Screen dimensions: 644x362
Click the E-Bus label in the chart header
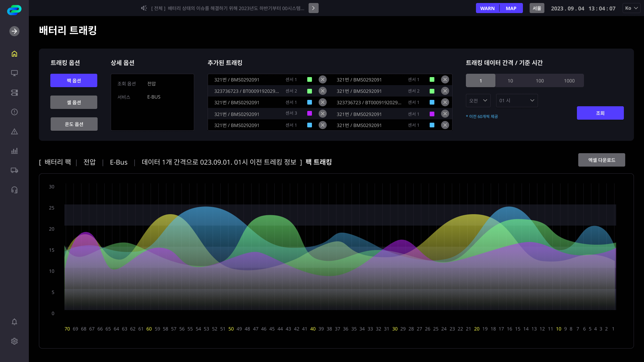[x=119, y=162]
